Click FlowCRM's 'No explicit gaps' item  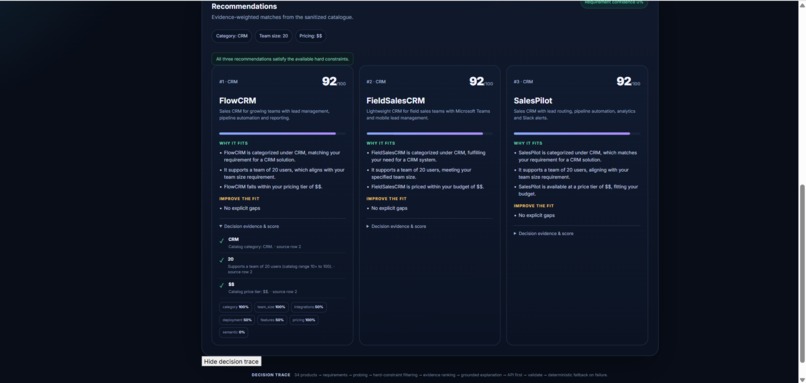(x=242, y=208)
